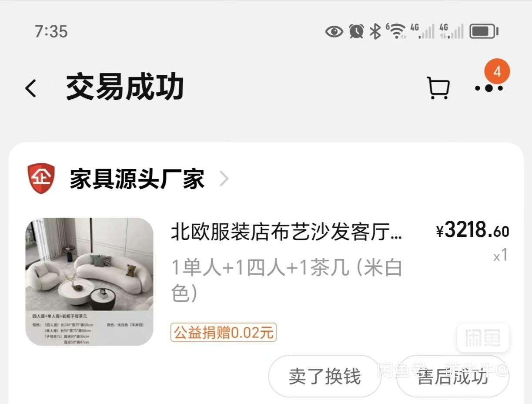Image resolution: width=532 pixels, height=404 pixels.
Task: Tap the Wi-Fi status icon
Action: pos(396,31)
